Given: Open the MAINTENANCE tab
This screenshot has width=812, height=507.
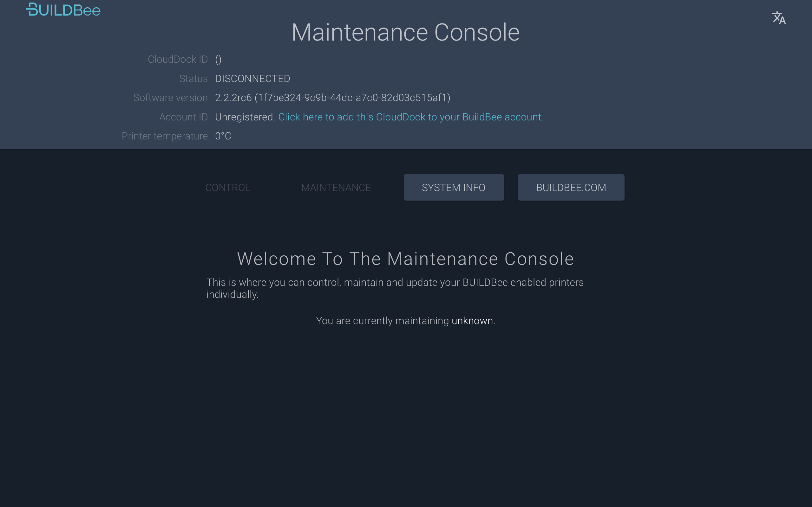Looking at the screenshot, I should click(336, 188).
